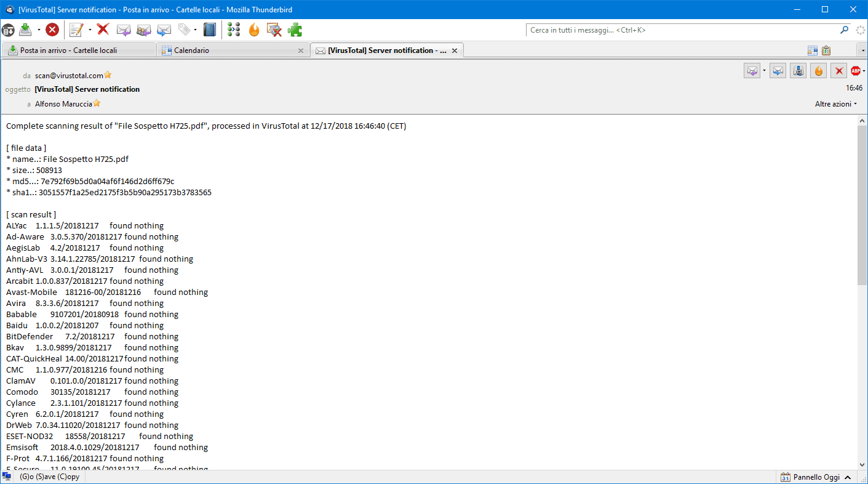Click the message subject line text
This screenshot has width=868, height=484.
(87, 89)
